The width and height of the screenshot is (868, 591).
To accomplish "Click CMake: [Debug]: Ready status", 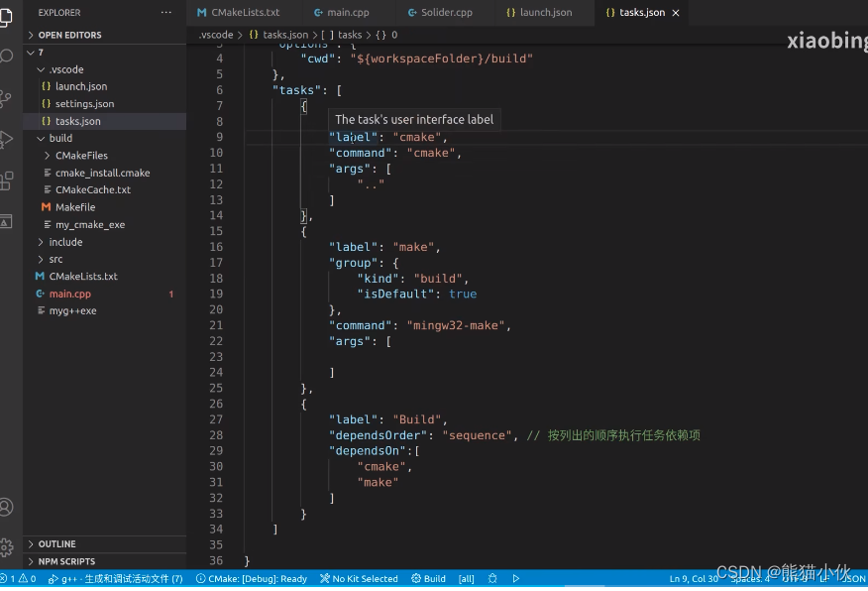I will coord(252,578).
